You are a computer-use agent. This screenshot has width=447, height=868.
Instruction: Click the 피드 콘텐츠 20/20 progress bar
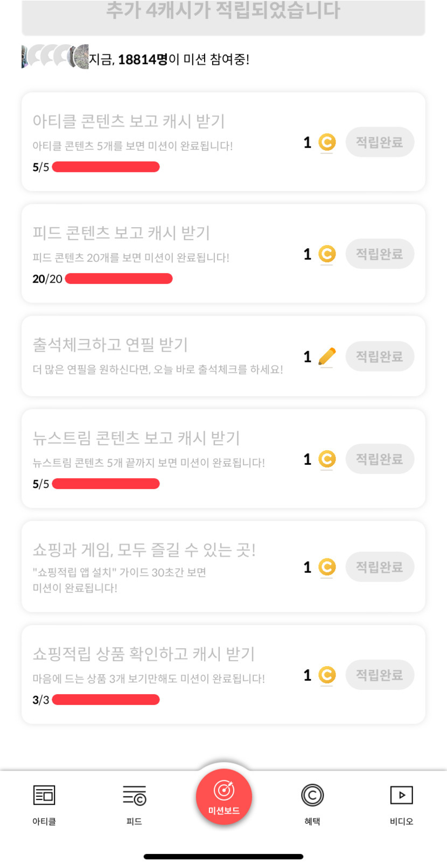(118, 278)
